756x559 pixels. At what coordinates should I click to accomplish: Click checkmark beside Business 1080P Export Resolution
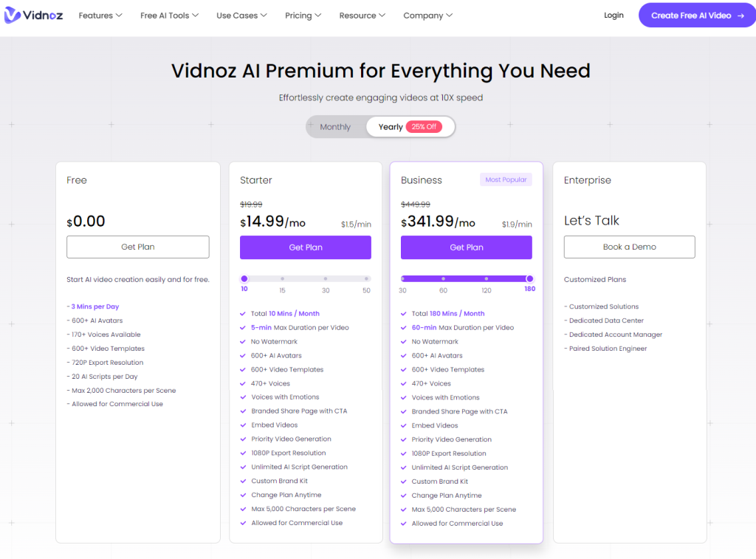[x=404, y=453]
